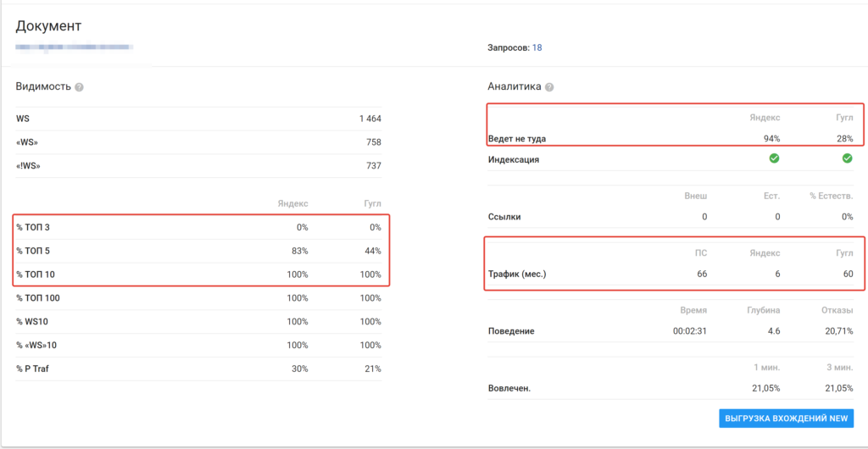
Task: Click the Отказы value 20,71%
Action: coord(837,331)
